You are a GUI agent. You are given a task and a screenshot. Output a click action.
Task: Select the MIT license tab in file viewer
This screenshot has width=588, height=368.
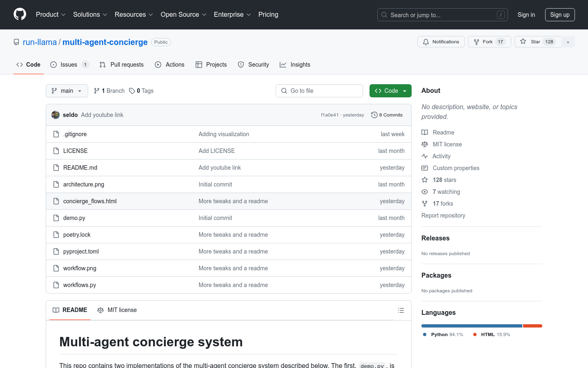coord(117,310)
